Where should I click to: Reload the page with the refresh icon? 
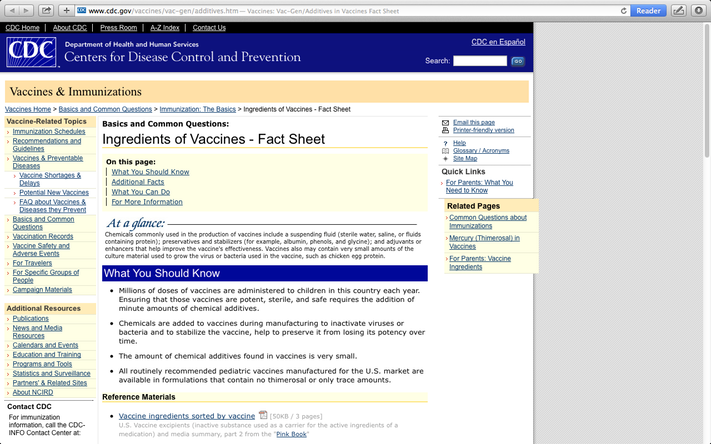point(623,11)
